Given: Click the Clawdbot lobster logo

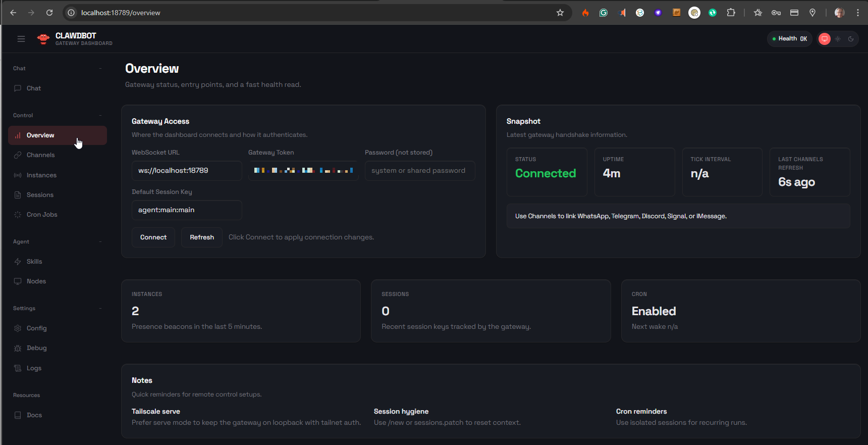Looking at the screenshot, I should [x=43, y=39].
